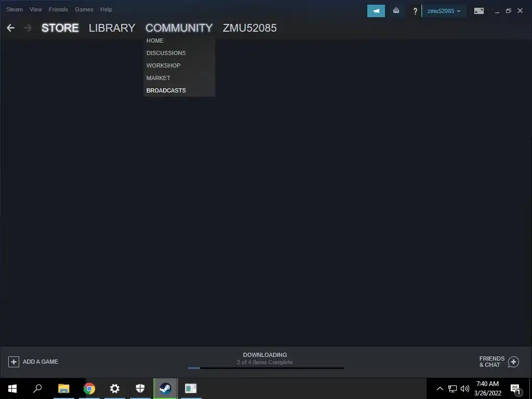The width and height of the screenshot is (532, 399).
Task: Open Windows taskbar search
Action: tap(37, 389)
